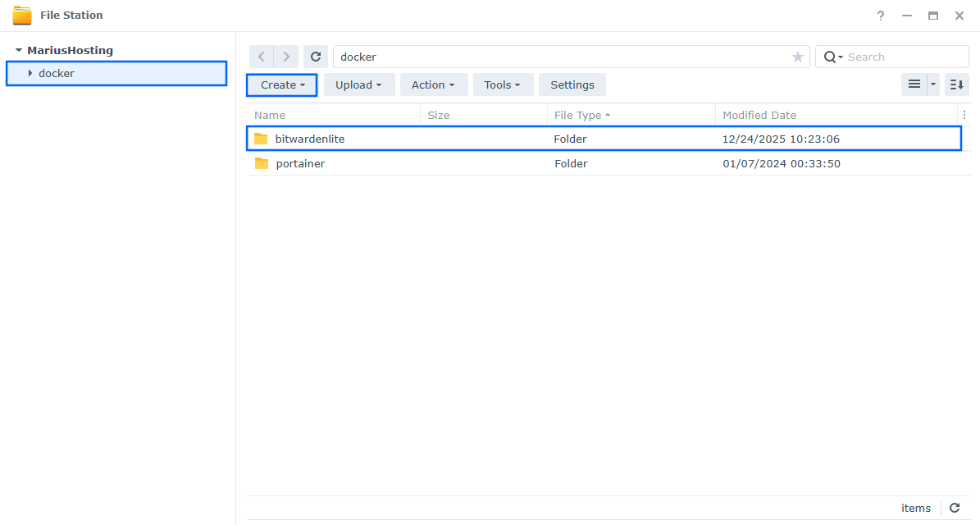The image size is (980, 525).
Task: Open the Upload menu
Action: [x=358, y=84]
